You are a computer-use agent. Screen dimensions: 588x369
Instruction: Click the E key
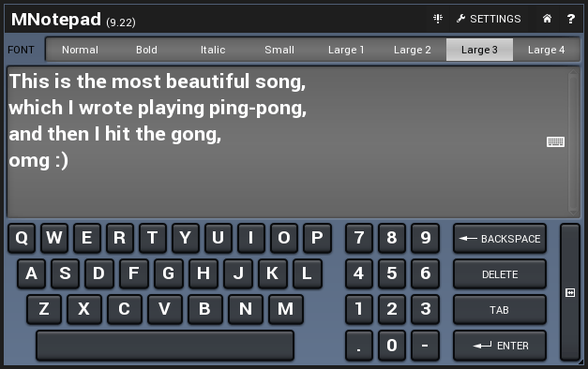pyautogui.click(x=87, y=238)
